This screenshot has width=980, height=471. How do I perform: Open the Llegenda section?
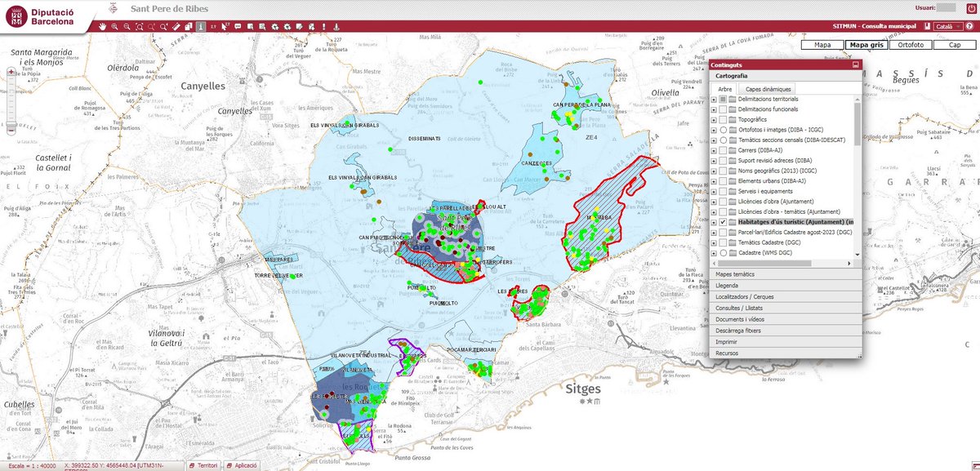(x=785, y=286)
